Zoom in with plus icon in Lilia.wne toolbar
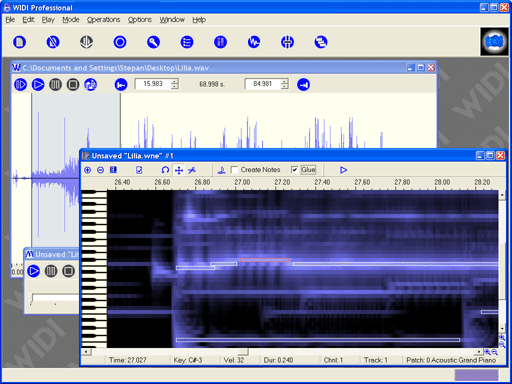 [x=88, y=170]
